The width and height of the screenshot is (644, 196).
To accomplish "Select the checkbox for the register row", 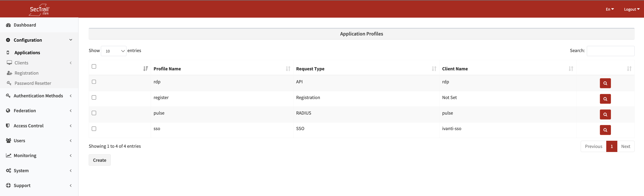I will click(94, 98).
